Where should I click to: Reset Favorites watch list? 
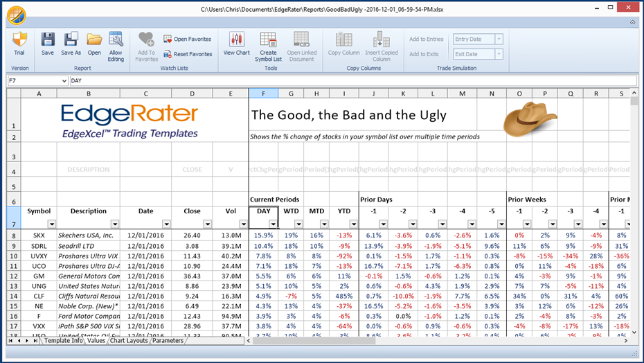[x=188, y=54]
